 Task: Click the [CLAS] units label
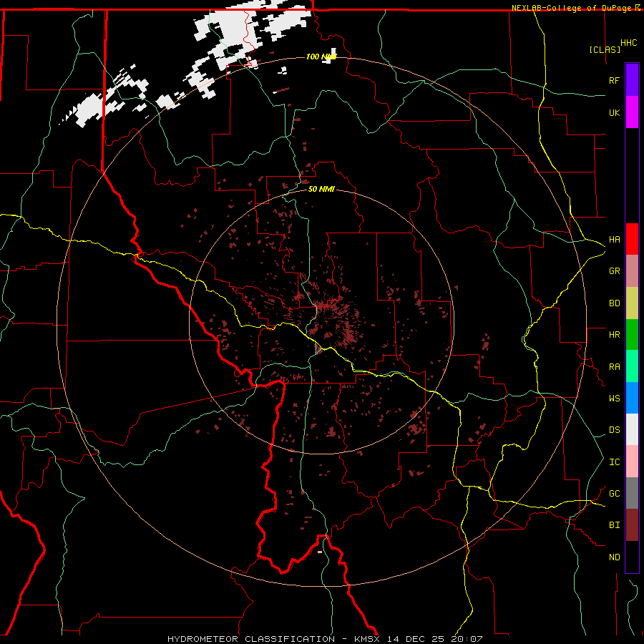tap(605, 49)
